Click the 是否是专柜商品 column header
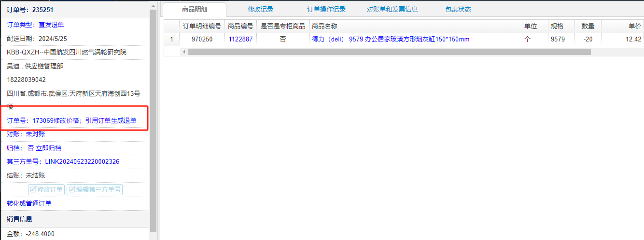The width and height of the screenshot is (644, 240). click(x=283, y=26)
